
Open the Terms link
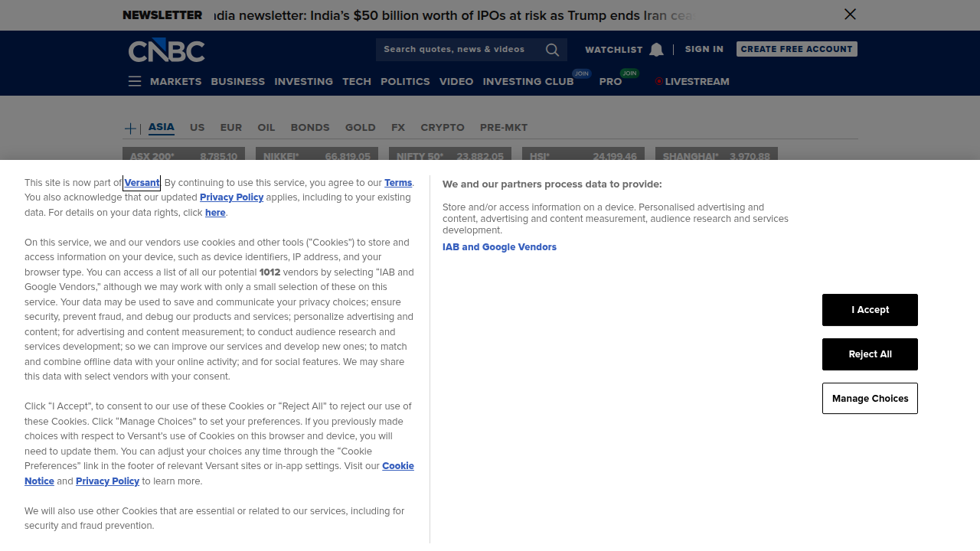pos(398,183)
